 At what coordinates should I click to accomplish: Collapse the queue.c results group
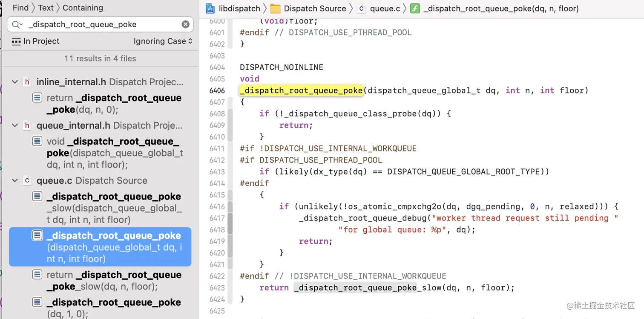[15, 180]
